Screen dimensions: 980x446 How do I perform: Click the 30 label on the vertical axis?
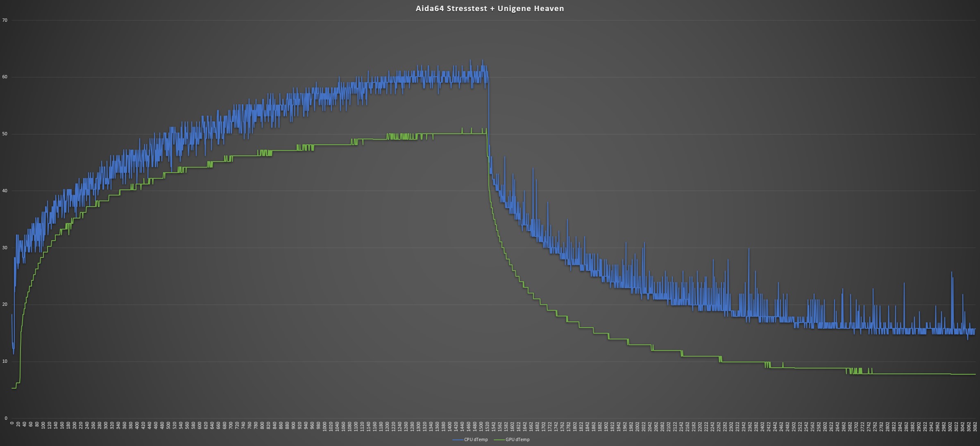(x=5, y=248)
